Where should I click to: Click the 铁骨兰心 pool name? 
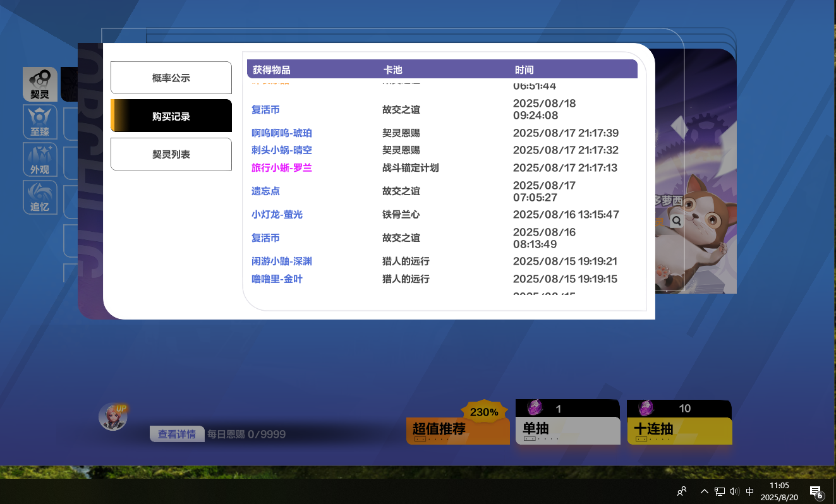pyautogui.click(x=401, y=214)
